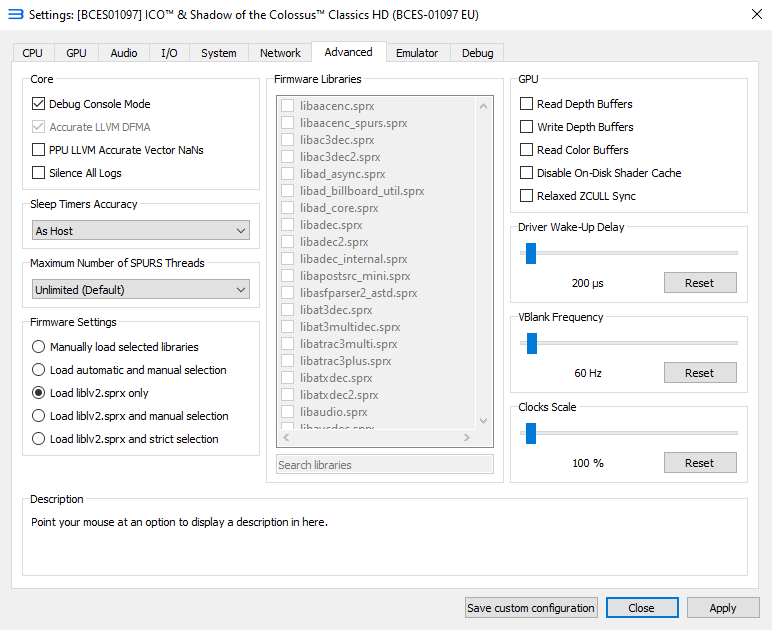
Task: Click the library list scroll right arrow
Action: 467,437
